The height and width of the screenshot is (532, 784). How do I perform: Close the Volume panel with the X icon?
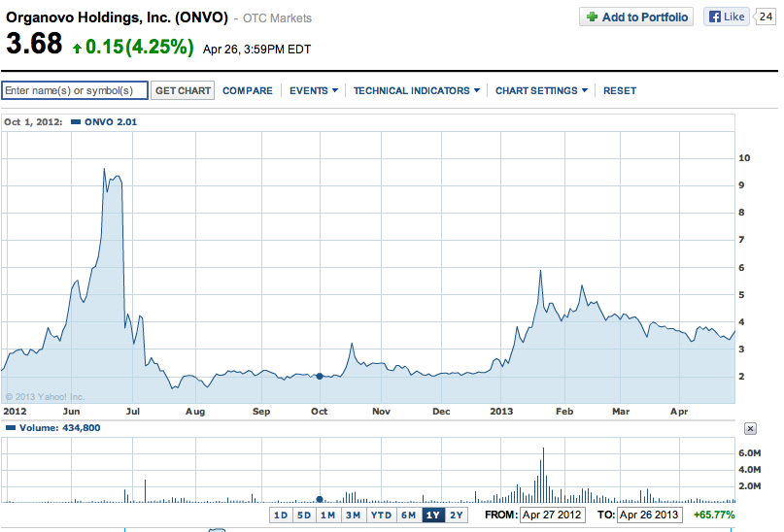coord(750,428)
